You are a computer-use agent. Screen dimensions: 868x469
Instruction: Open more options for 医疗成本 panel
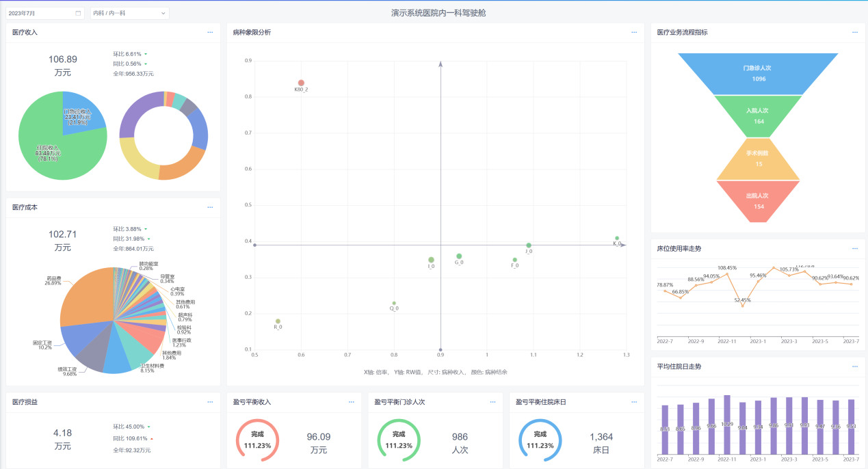pos(210,206)
